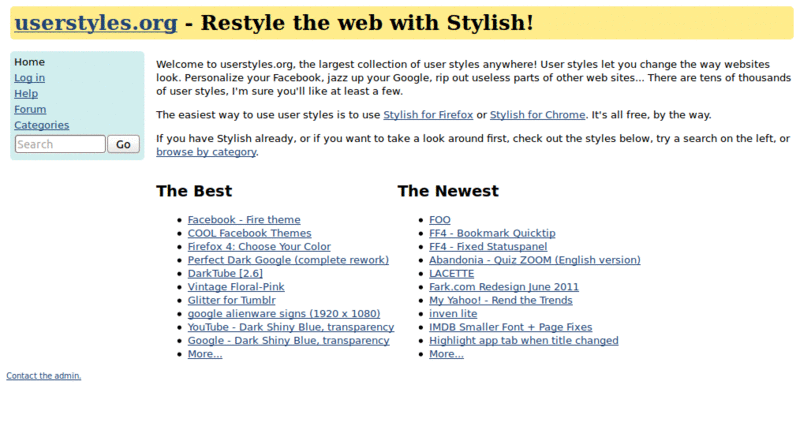Viewport: 800px width, 441px height.
Task: Select Home in the sidebar
Action: tap(30, 62)
